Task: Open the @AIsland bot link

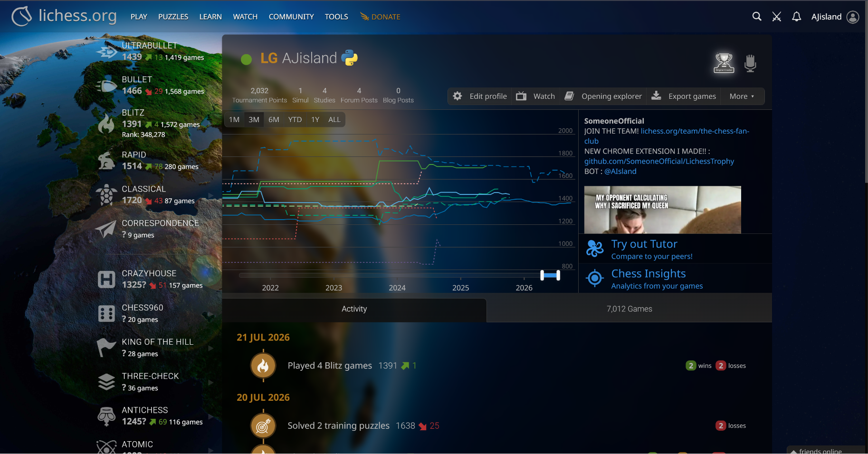Action: tap(620, 171)
